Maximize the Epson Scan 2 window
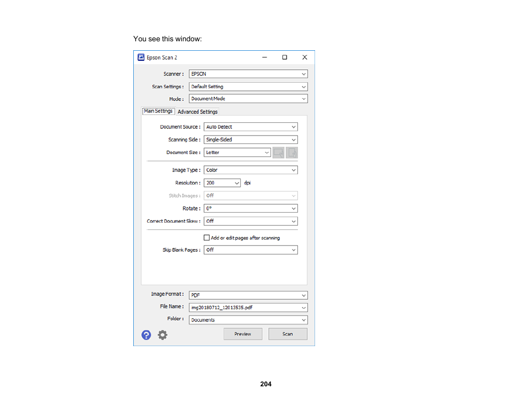 284,58
